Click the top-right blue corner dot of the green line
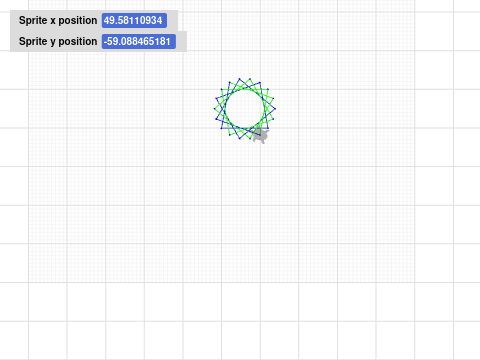This screenshot has height=360, width=480. (268, 89)
